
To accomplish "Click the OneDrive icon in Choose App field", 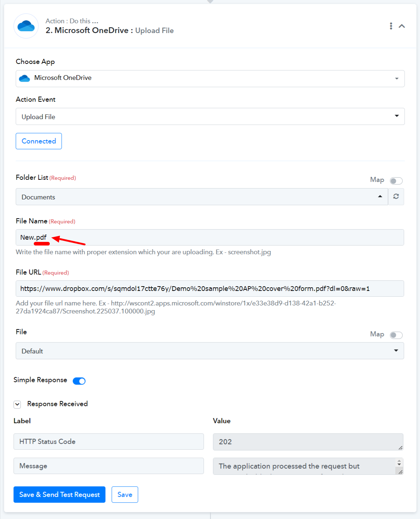I will [x=24, y=78].
